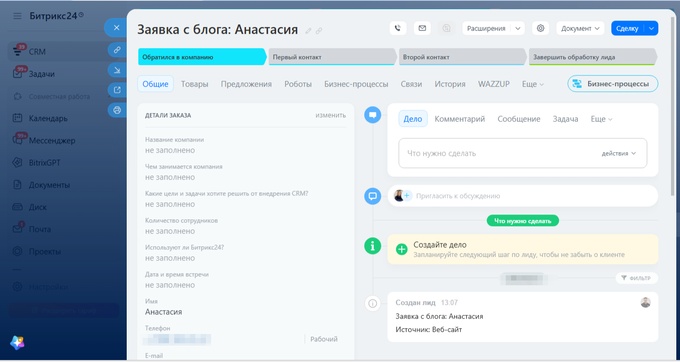
Task: Click the discussion comment timeline icon
Action: click(373, 196)
